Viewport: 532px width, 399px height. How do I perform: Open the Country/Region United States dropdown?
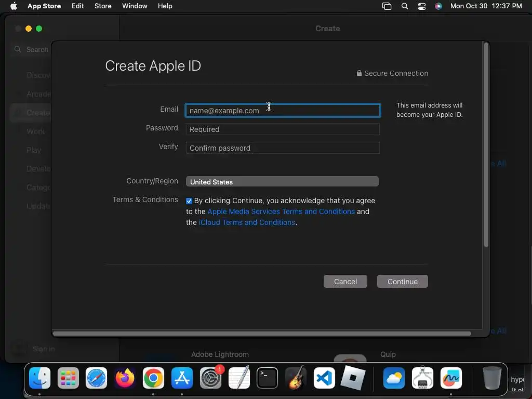coord(282,181)
